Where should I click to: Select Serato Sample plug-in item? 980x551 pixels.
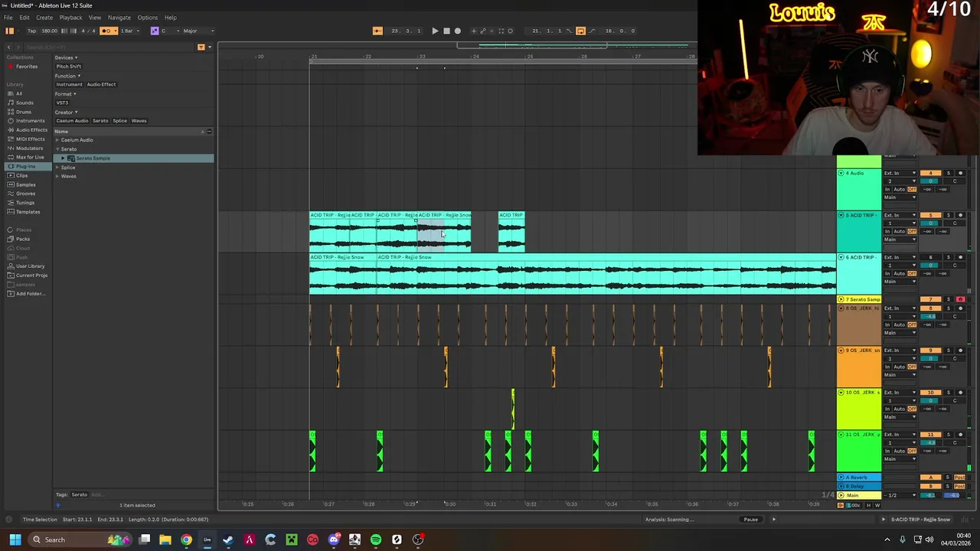134,158
